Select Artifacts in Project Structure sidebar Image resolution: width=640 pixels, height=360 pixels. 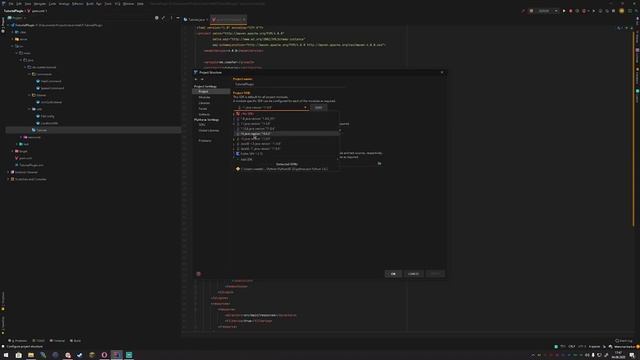(x=204, y=114)
